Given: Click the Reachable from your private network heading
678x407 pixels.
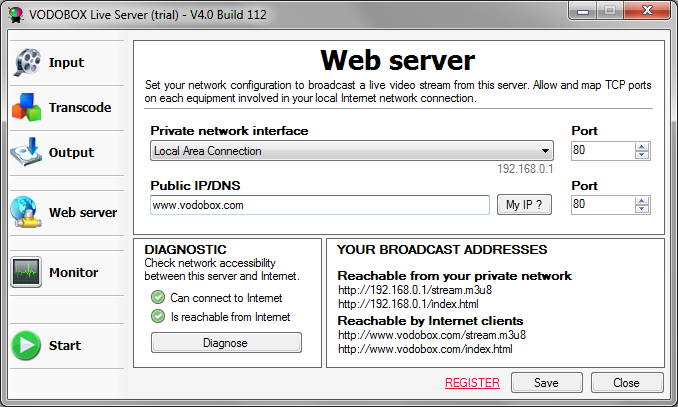Looking at the screenshot, I should [x=454, y=276].
